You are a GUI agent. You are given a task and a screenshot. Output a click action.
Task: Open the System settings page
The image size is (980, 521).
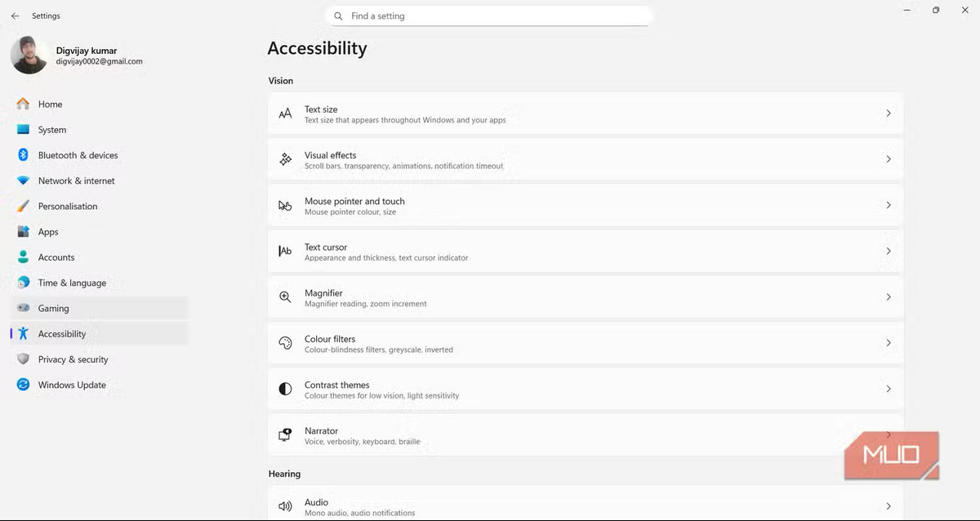click(x=52, y=130)
